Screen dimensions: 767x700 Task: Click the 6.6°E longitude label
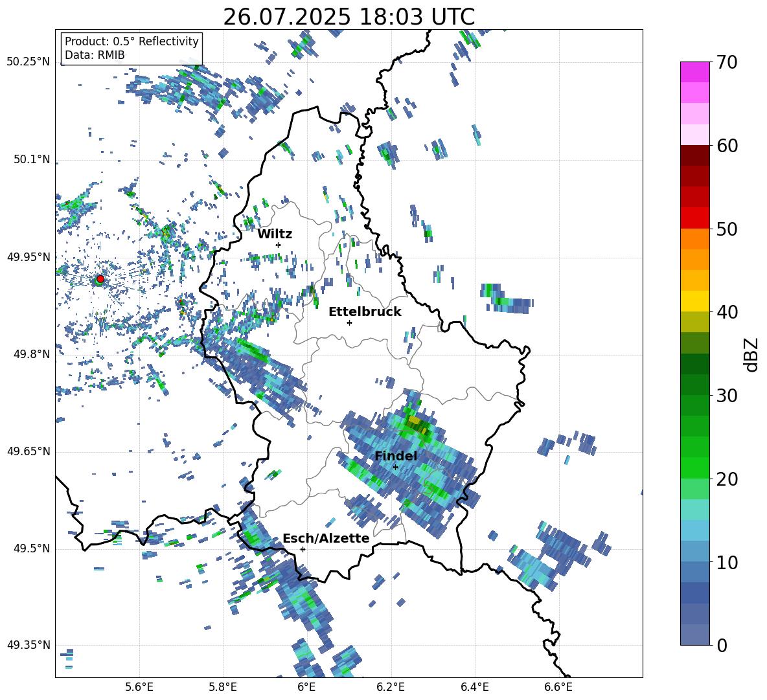pyautogui.click(x=558, y=687)
